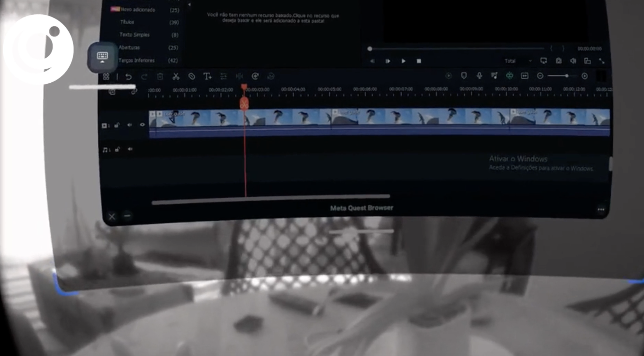The height and width of the screenshot is (356, 644).
Task: Click the voiceover microphone icon
Action: 479,76
